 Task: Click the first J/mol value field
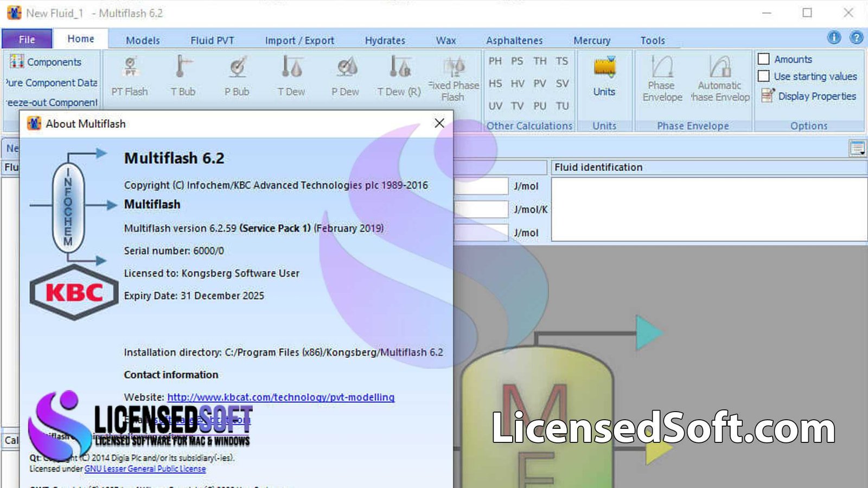coord(481,186)
